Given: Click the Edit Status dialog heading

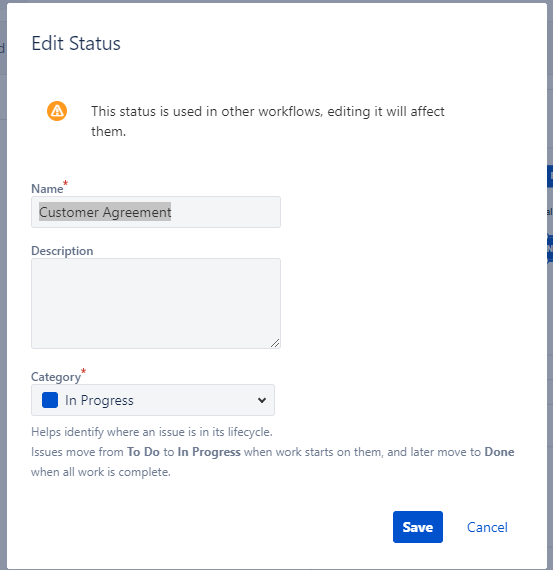Looking at the screenshot, I should (x=76, y=44).
